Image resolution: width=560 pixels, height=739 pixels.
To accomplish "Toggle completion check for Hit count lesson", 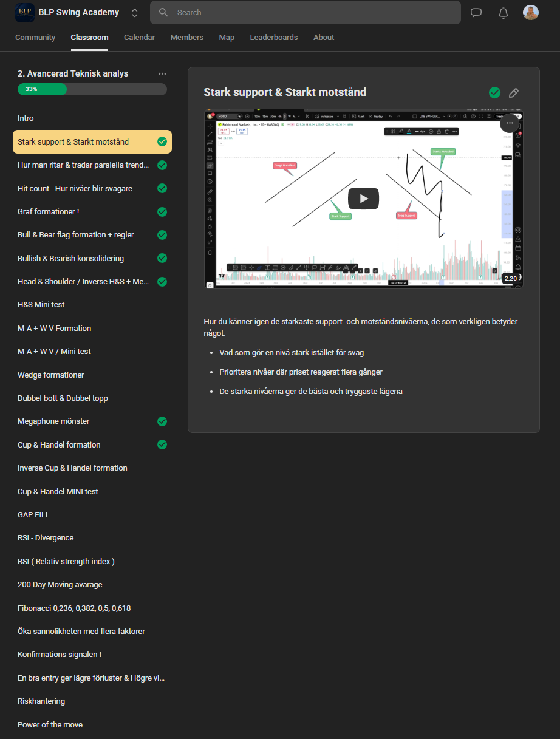I will click(x=162, y=188).
